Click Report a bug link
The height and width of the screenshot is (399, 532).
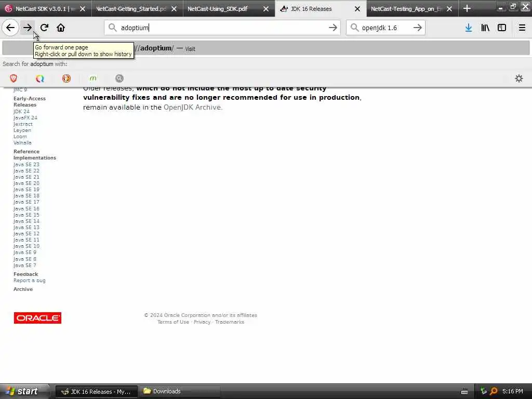coord(30,280)
